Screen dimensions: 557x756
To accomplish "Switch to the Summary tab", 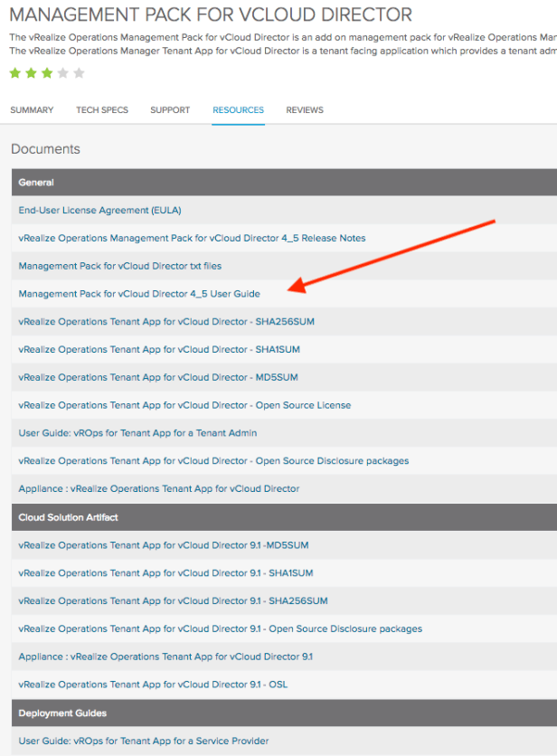I will point(32,110).
